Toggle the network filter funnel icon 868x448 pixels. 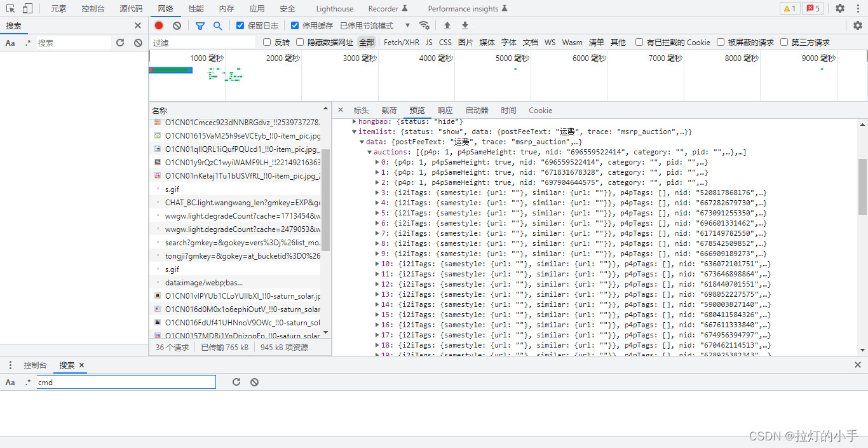(200, 25)
